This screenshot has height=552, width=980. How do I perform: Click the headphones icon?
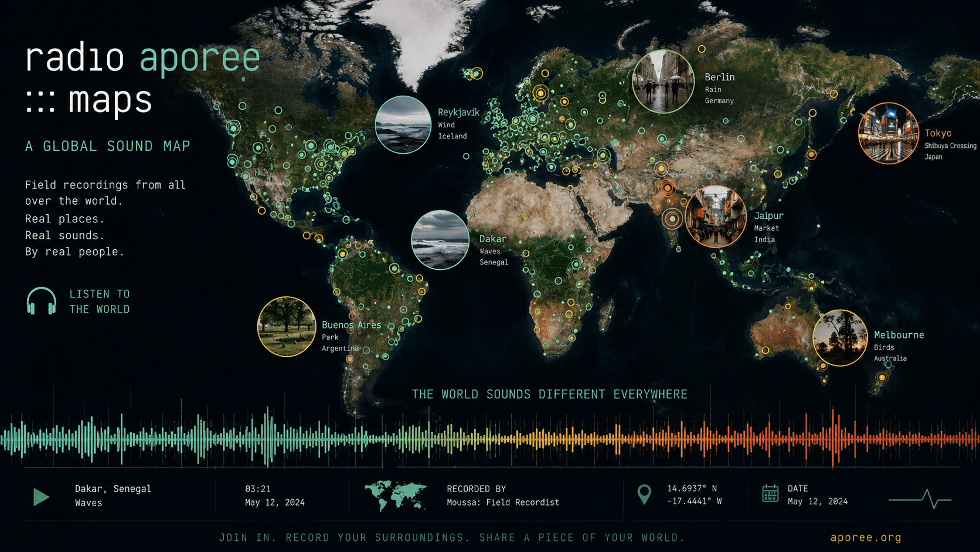[x=42, y=301]
